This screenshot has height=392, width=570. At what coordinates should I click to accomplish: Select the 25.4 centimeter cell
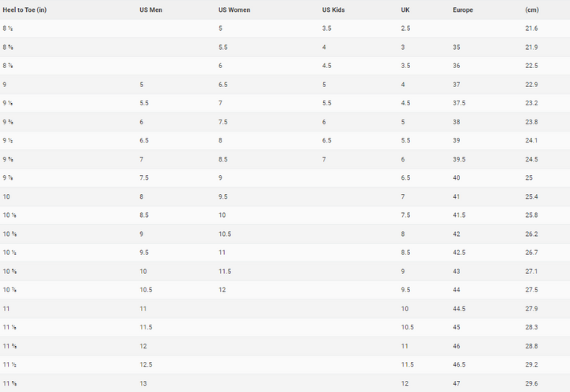531,196
